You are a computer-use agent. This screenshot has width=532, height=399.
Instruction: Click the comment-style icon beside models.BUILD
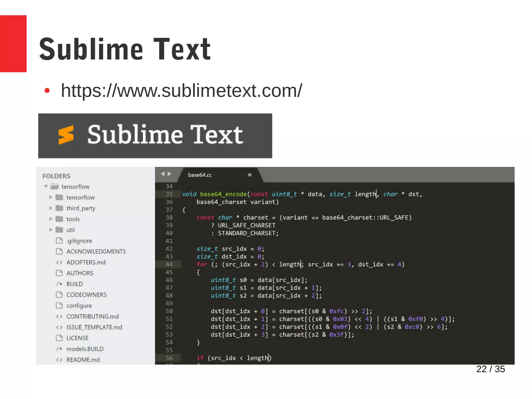pyautogui.click(x=59, y=349)
